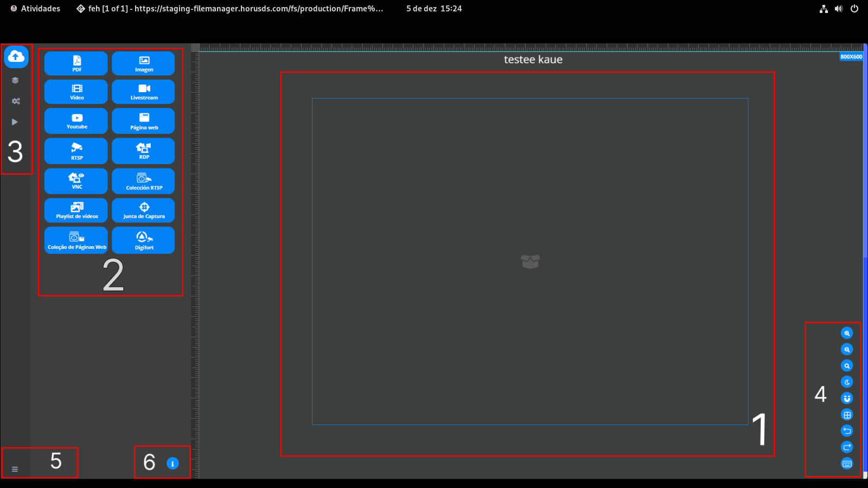The image size is (868, 488).
Task: Open Atividades in the top bar
Action: point(35,9)
